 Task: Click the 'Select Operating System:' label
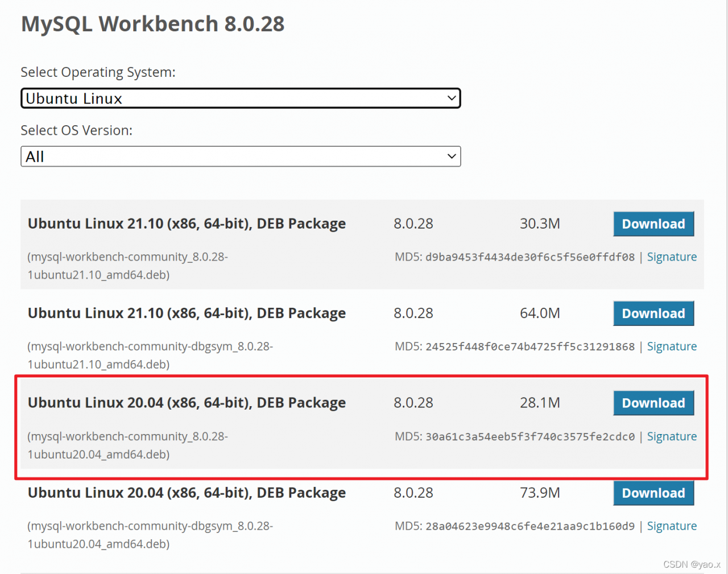point(98,72)
